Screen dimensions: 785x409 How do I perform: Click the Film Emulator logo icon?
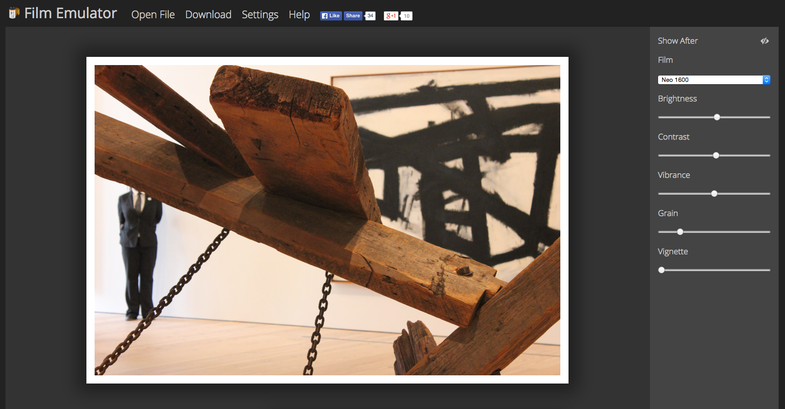click(14, 14)
